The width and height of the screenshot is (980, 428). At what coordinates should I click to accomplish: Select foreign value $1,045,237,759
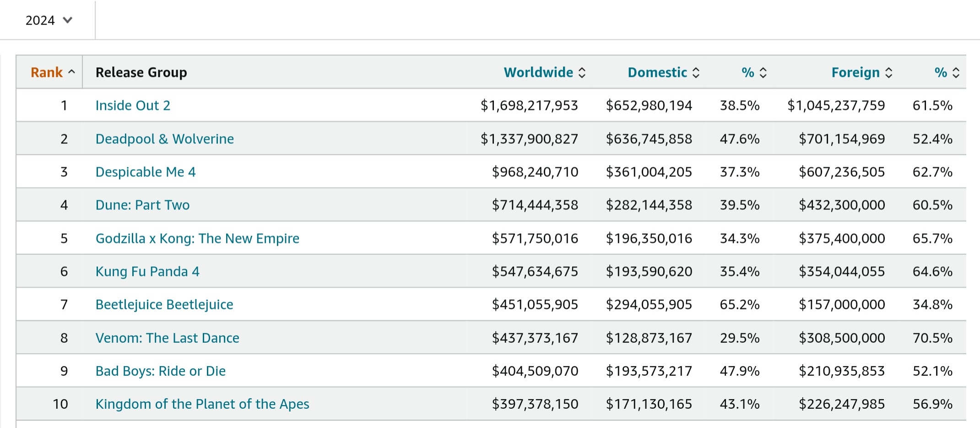pyautogui.click(x=836, y=105)
